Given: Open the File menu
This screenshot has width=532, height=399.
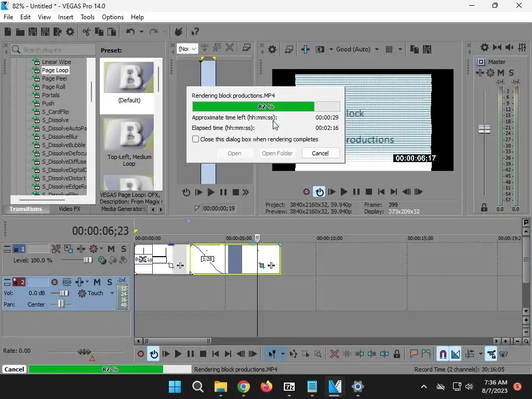Looking at the screenshot, I should click(8, 17).
